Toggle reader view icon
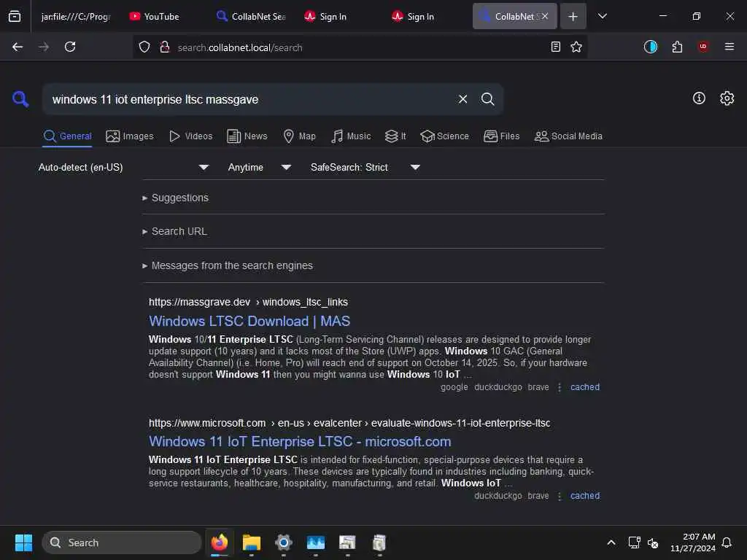 tap(555, 47)
